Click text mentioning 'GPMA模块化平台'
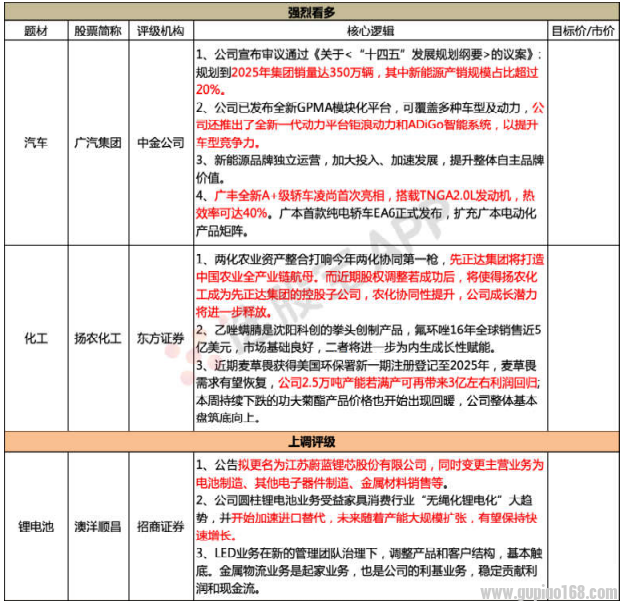This screenshot has width=622, height=606. (x=344, y=107)
